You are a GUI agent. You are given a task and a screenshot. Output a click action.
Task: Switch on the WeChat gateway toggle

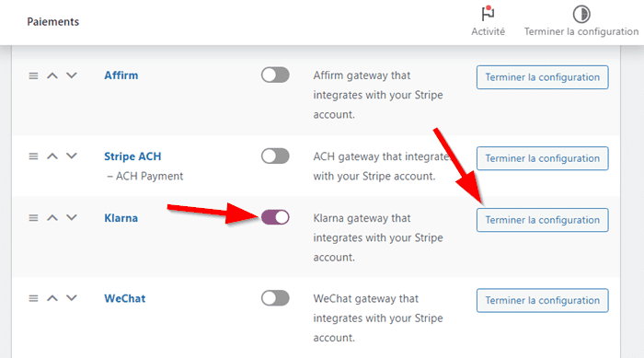point(275,298)
